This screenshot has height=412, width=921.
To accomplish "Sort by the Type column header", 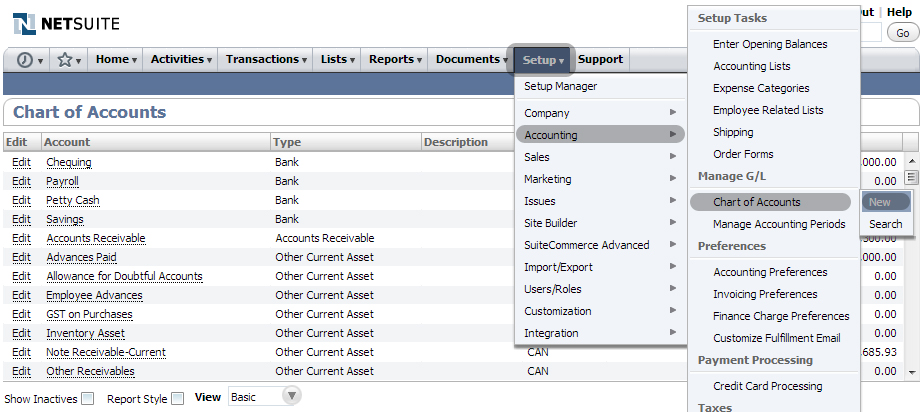I will [346, 142].
